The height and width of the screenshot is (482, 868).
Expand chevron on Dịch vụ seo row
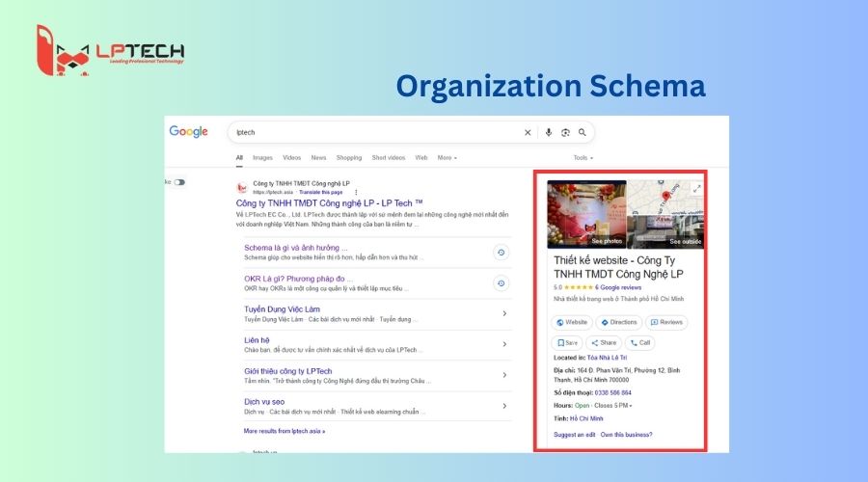504,406
